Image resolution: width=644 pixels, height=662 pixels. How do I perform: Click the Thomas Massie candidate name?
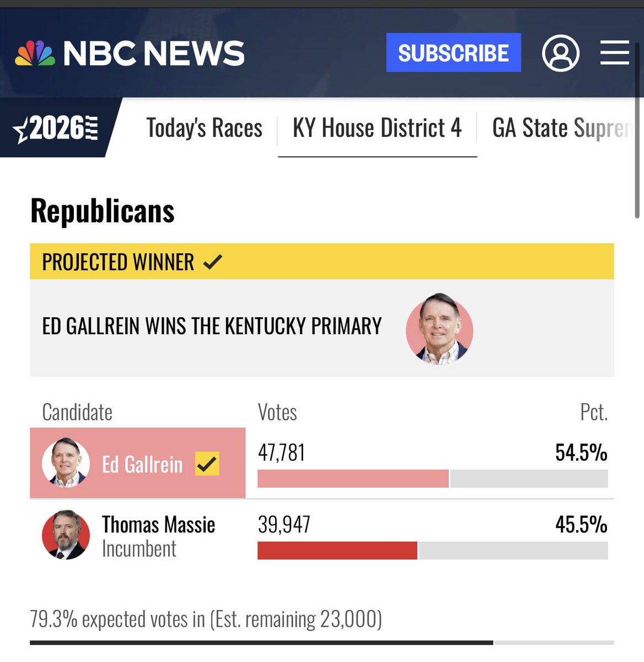click(x=159, y=524)
